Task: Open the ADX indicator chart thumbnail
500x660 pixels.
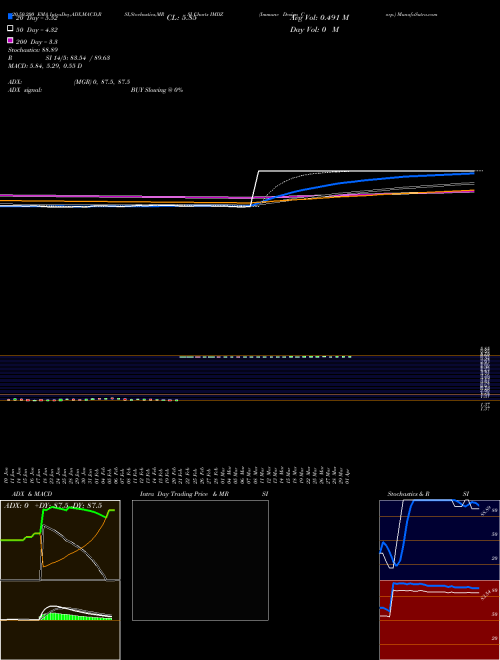Action: click(x=60, y=540)
